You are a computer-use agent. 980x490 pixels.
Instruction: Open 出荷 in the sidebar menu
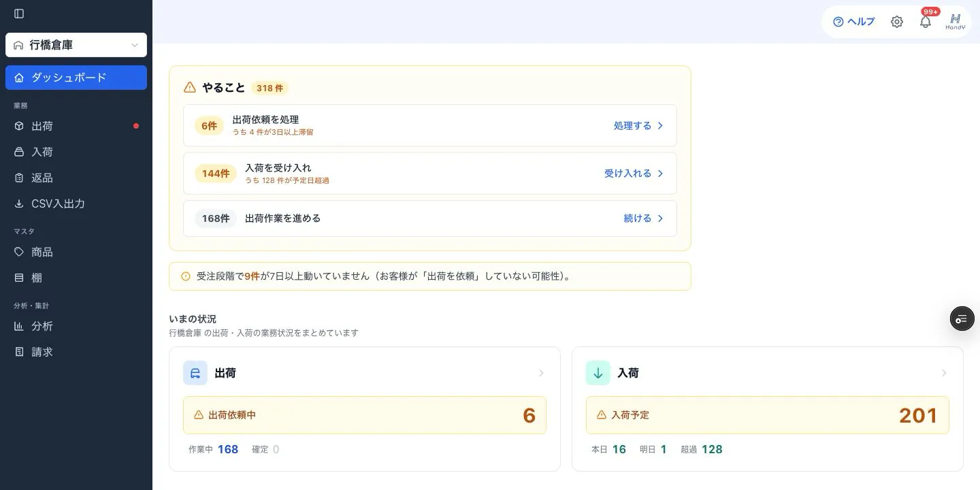tap(76, 126)
